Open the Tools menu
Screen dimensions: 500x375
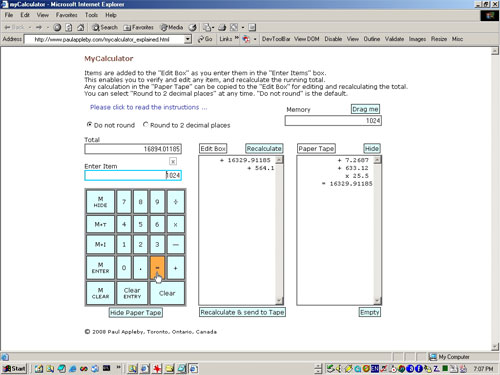[91, 15]
